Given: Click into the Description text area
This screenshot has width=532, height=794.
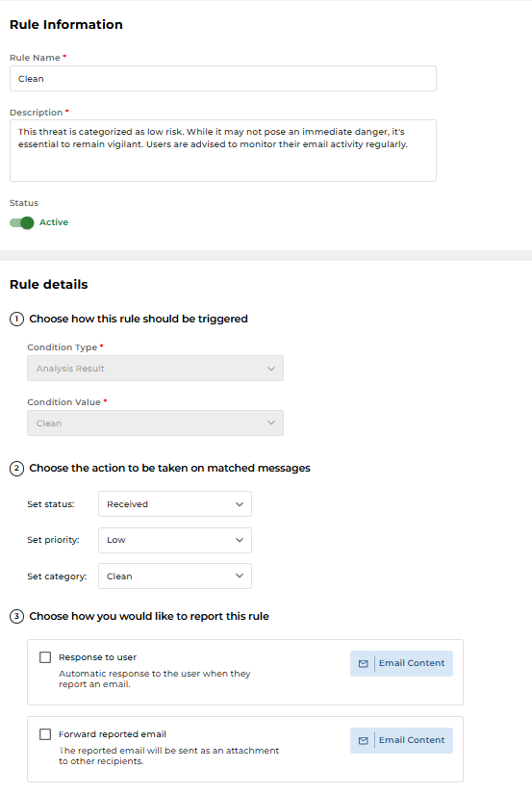Looking at the screenshot, I should pos(223,150).
